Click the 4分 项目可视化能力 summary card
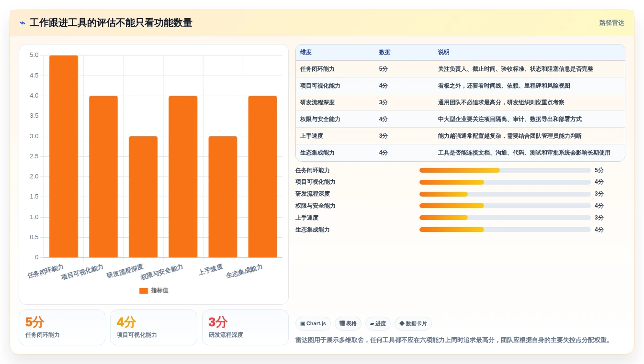644x364 pixels. (154, 327)
